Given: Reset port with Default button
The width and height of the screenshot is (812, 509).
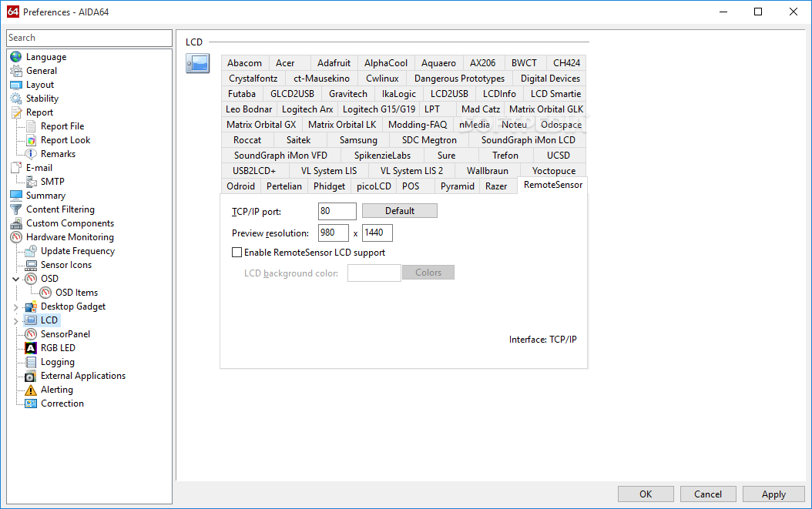Looking at the screenshot, I should pos(399,211).
